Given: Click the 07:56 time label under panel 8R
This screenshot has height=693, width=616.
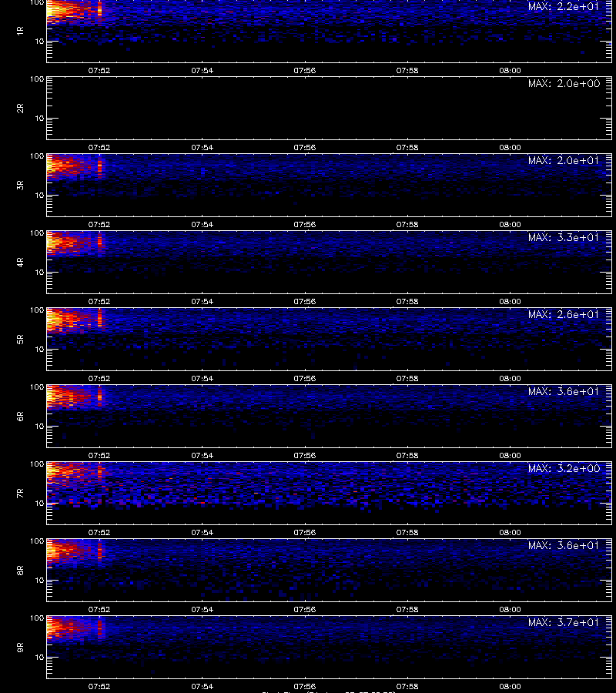Looking at the screenshot, I should (304, 610).
